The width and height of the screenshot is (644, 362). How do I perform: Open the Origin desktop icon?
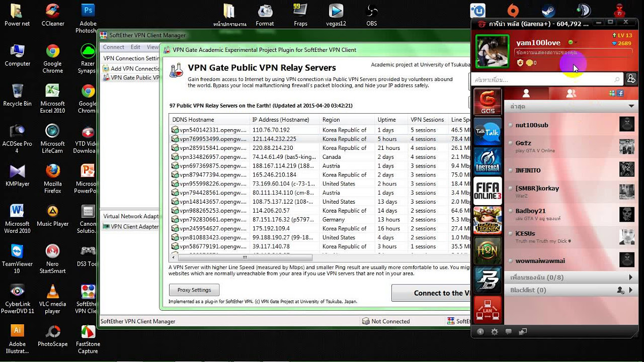[x=513, y=11]
